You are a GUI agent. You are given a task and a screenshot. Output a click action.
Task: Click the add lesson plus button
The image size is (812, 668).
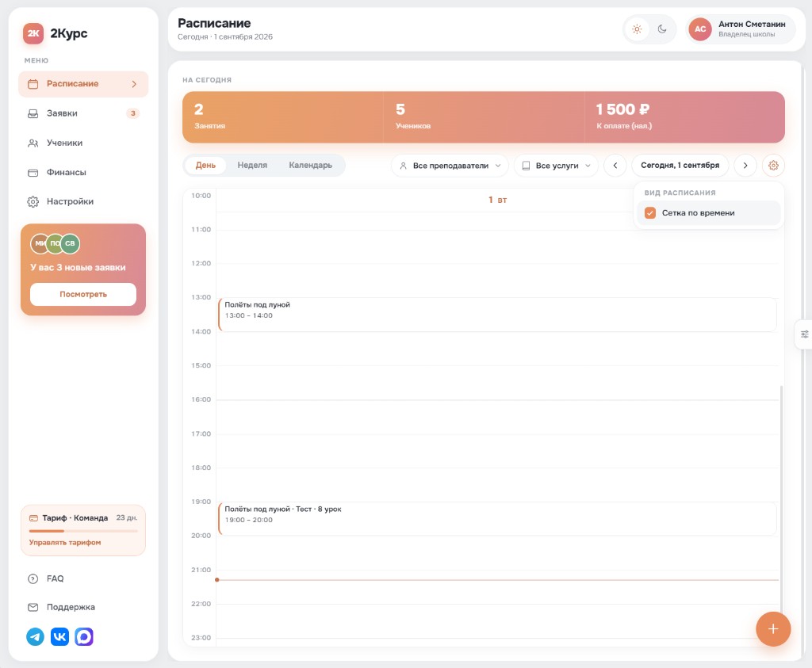[773, 629]
